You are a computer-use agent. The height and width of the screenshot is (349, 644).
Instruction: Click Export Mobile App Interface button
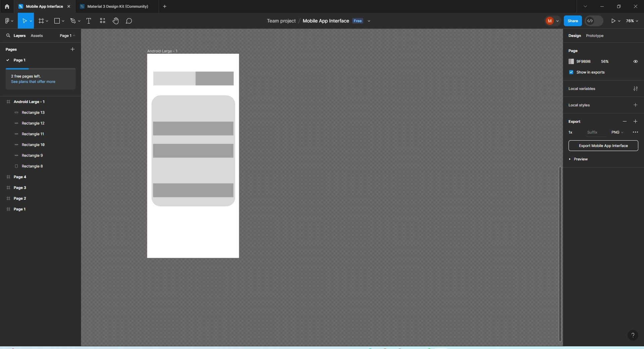pos(603,146)
